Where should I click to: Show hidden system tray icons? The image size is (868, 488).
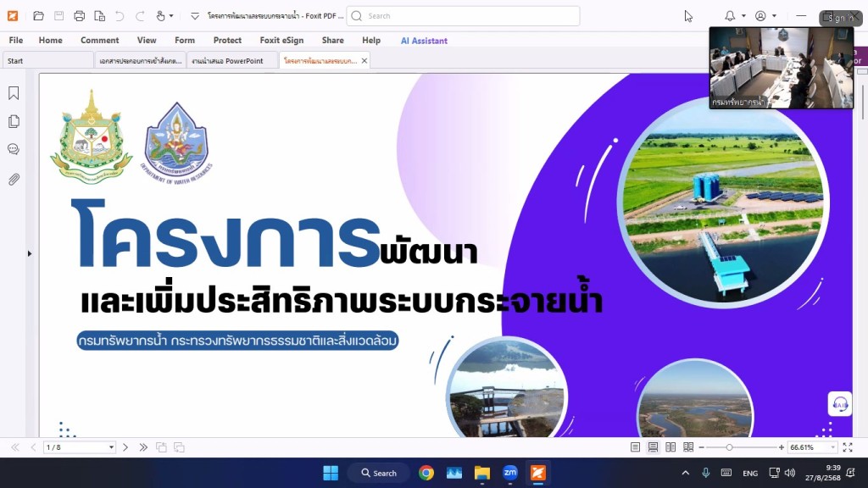(x=685, y=473)
